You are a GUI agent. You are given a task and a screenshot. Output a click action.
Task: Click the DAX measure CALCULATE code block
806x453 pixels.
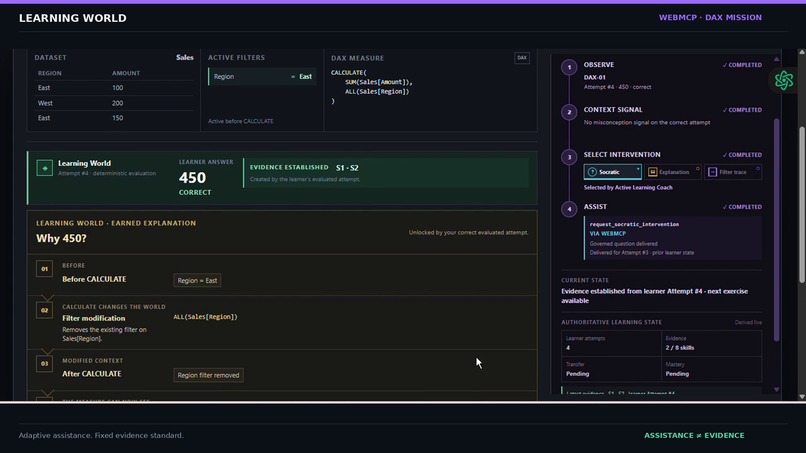pyautogui.click(x=372, y=87)
